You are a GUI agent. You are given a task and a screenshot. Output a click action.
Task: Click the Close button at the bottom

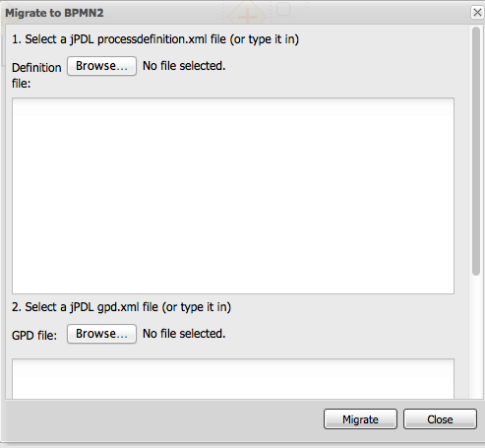tap(440, 419)
